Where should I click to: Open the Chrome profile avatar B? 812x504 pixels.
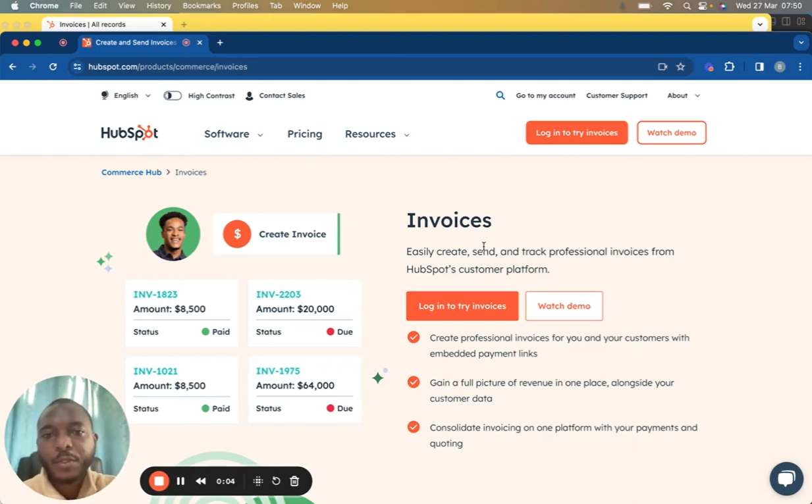pyautogui.click(x=780, y=66)
